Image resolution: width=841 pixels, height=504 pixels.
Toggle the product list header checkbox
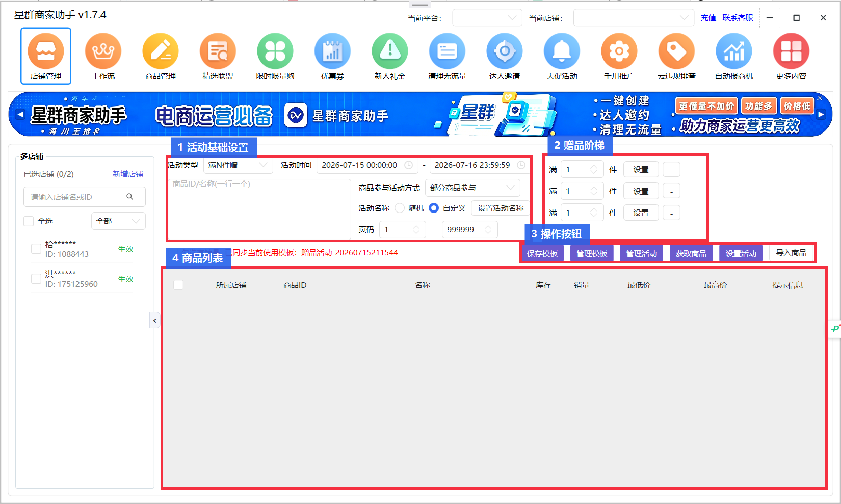(178, 285)
